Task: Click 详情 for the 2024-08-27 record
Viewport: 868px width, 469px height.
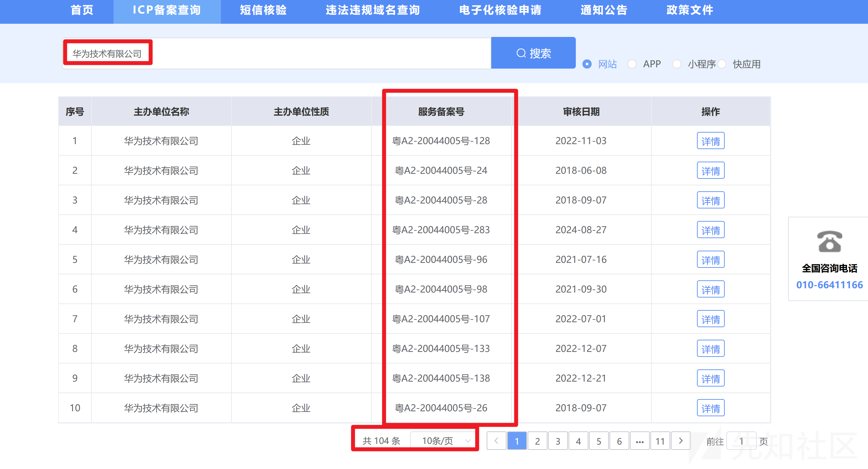Action: [711, 230]
